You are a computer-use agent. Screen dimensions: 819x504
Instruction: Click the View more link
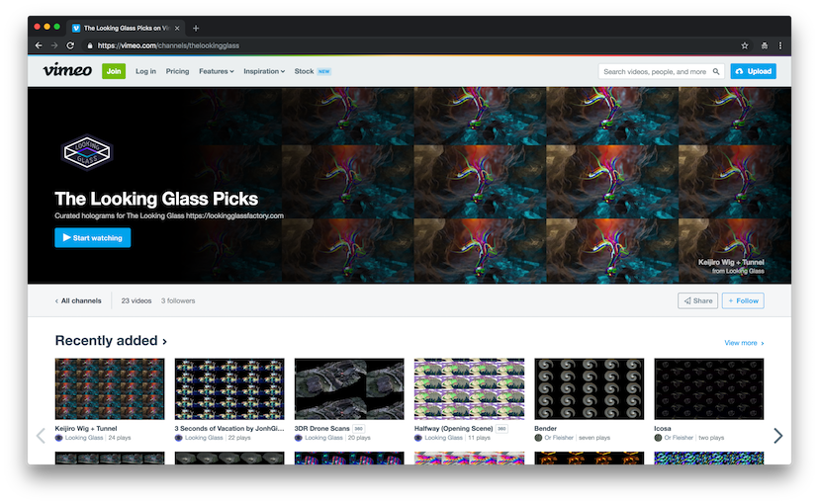tap(744, 343)
